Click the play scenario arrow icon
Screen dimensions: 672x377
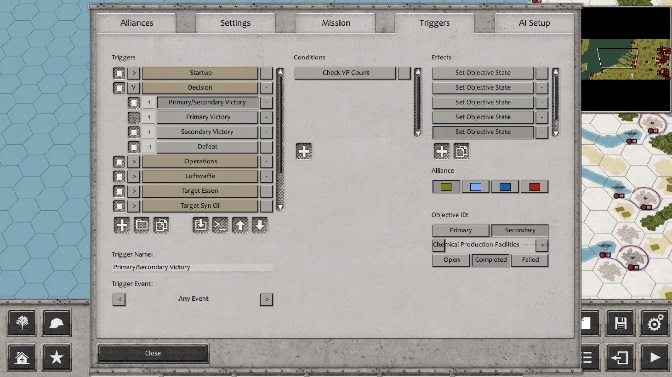point(655,357)
